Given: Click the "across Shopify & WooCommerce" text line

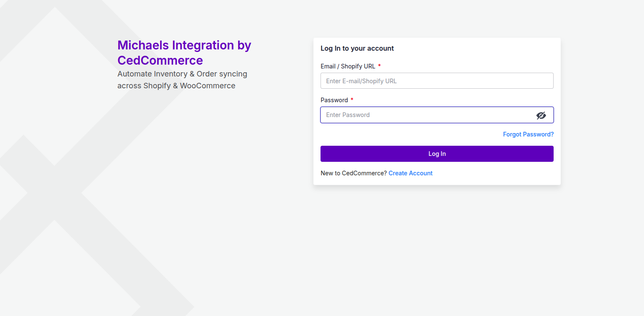Looking at the screenshot, I should coord(176,86).
